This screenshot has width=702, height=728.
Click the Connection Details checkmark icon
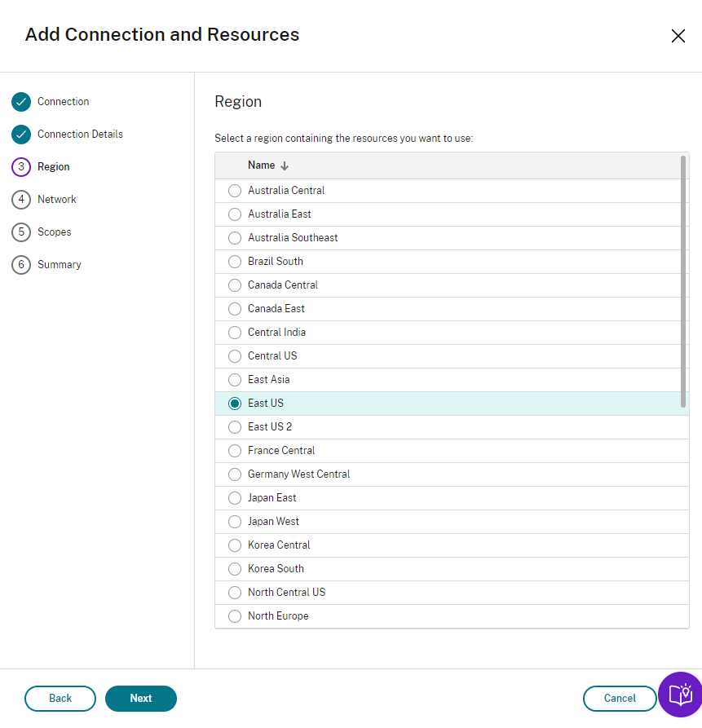click(x=21, y=135)
